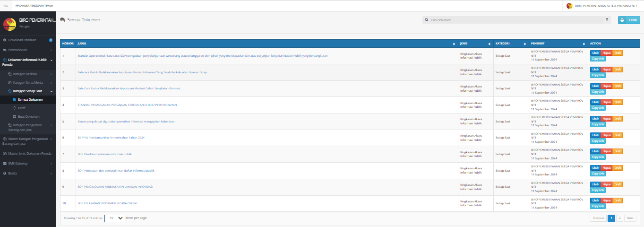Open the filter funnel in search bar
Viewport: 644px width, 227px height.
coord(607,20)
